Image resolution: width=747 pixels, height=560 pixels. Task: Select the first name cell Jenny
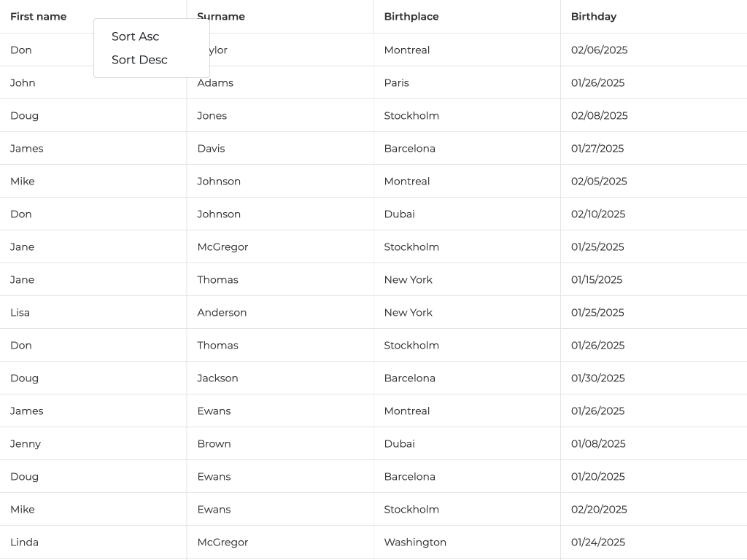point(26,444)
